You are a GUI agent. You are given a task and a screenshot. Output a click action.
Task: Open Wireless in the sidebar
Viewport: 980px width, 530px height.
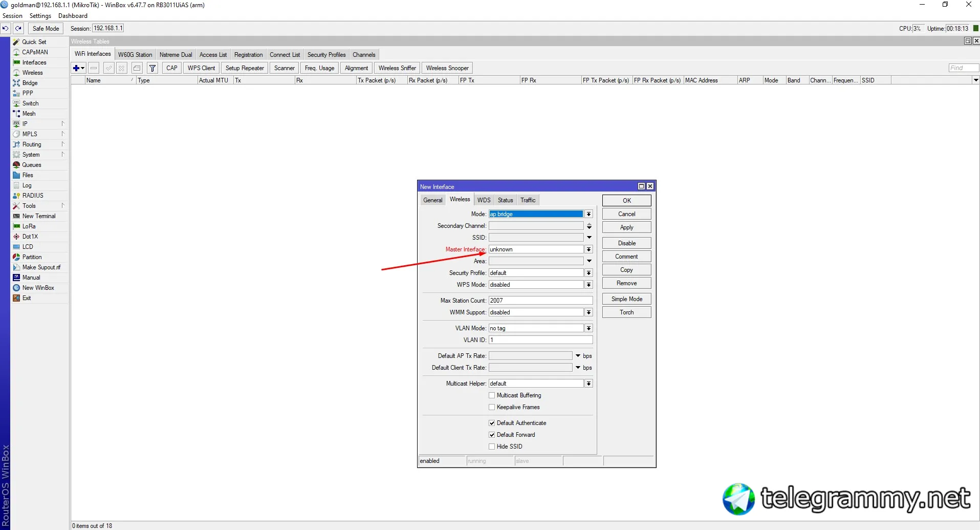(x=32, y=73)
